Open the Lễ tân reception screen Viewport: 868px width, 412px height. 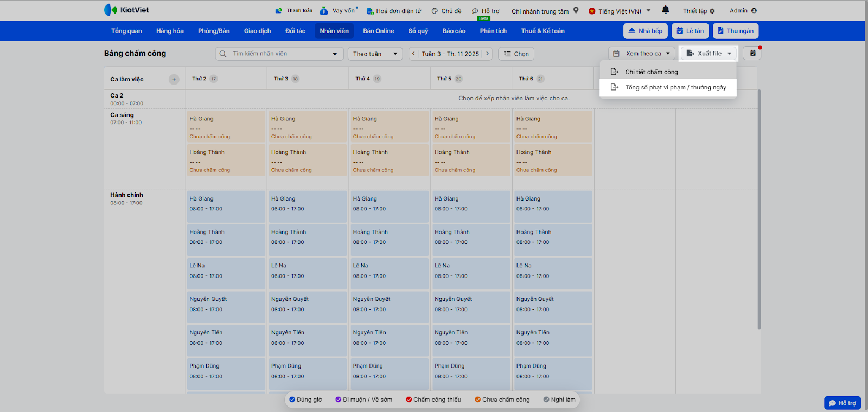tap(691, 31)
